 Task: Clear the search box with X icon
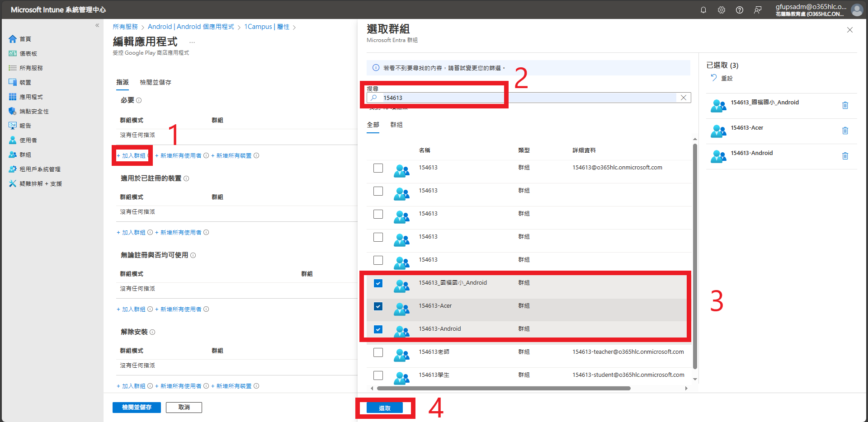point(684,98)
